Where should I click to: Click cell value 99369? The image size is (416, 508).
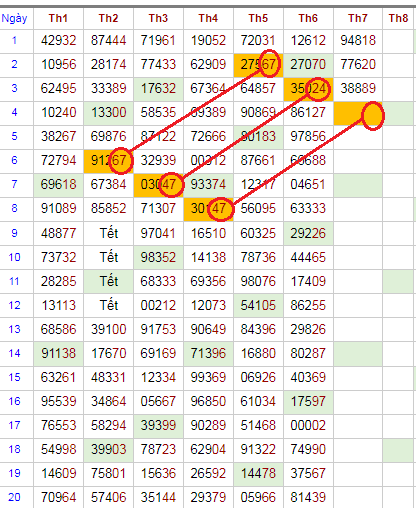point(208,377)
